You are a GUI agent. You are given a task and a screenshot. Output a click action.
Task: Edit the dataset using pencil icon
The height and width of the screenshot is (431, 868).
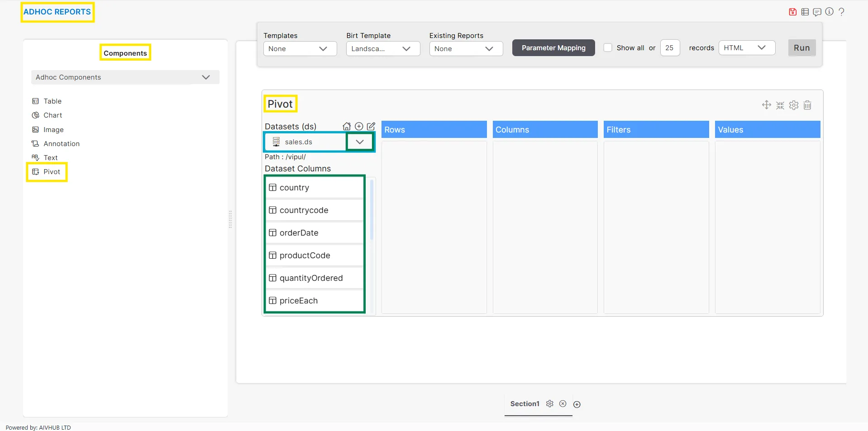coord(371,127)
